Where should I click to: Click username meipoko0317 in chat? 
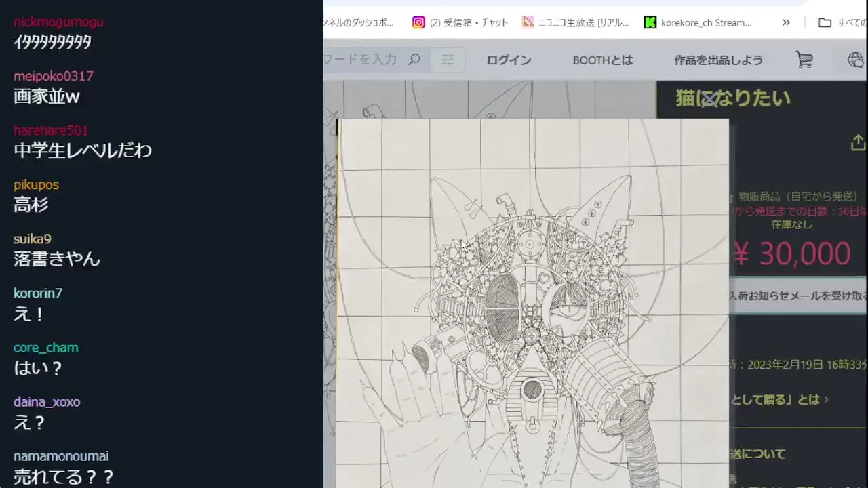pos(54,76)
